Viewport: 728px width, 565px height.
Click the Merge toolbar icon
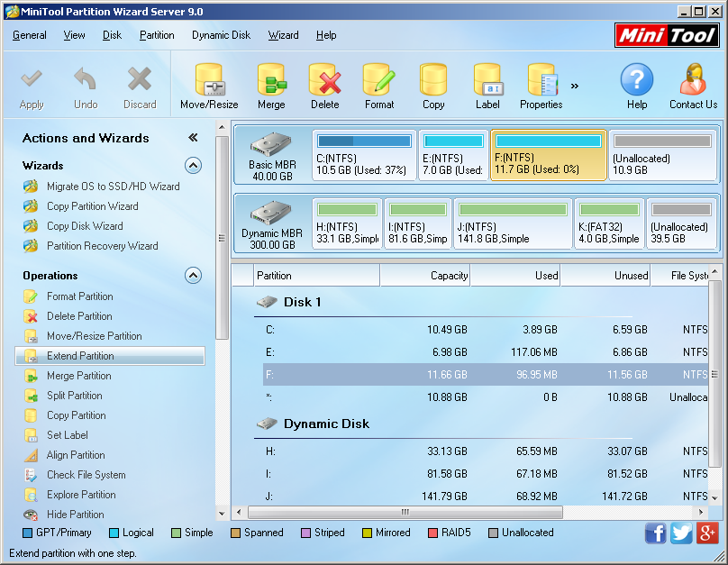[x=271, y=87]
